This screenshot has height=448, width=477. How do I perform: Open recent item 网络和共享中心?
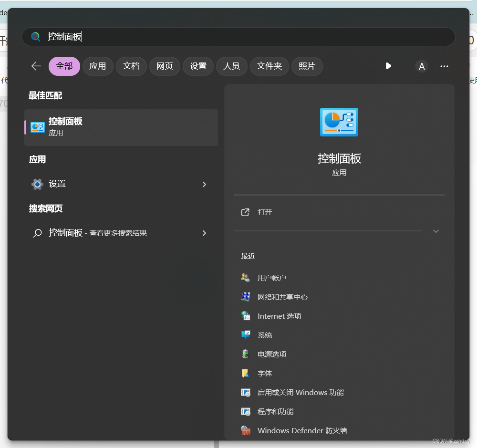pos(282,297)
